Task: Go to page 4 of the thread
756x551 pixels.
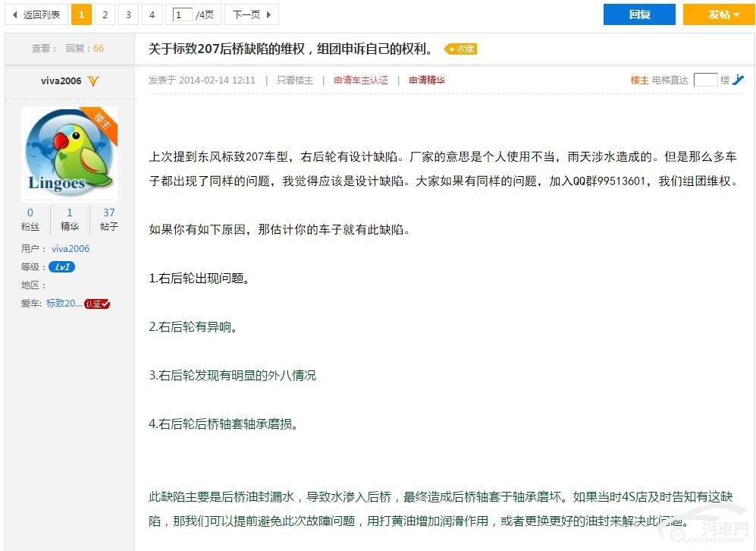Action: pos(152,14)
